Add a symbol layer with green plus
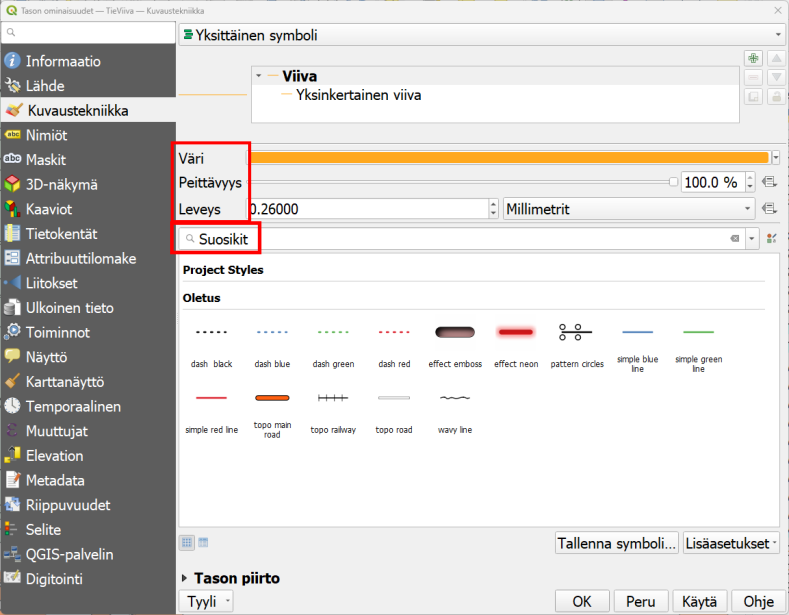The height and width of the screenshot is (615, 789). (752, 60)
